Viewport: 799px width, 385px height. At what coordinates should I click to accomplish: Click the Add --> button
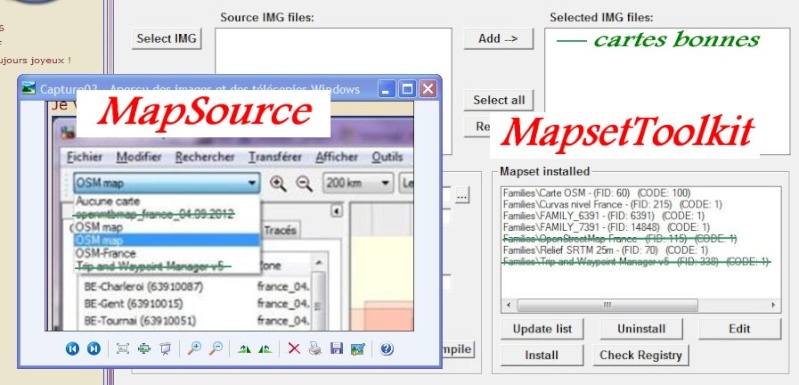pyautogui.click(x=498, y=39)
